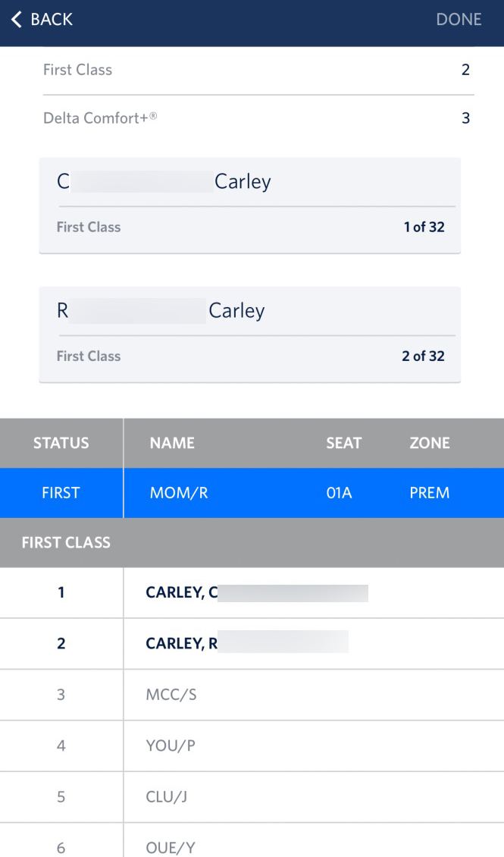Tap the 1 of 32 position indicator

(x=421, y=227)
